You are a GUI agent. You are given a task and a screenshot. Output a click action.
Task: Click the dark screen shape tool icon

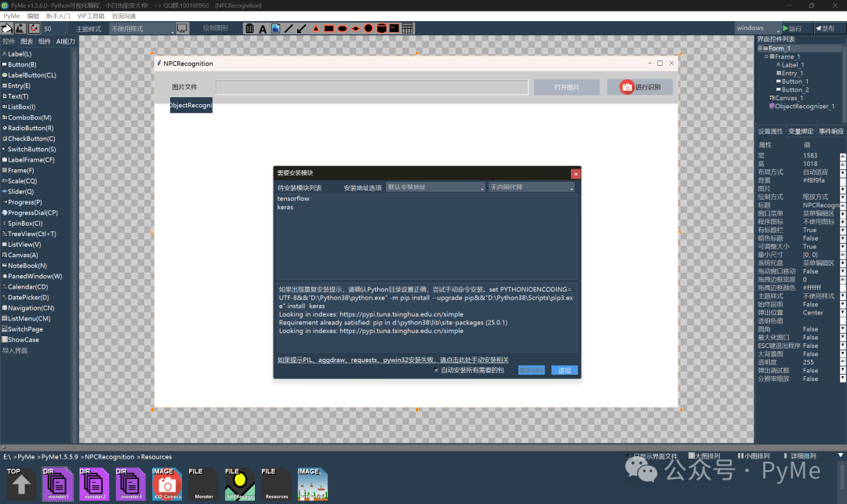(394, 28)
